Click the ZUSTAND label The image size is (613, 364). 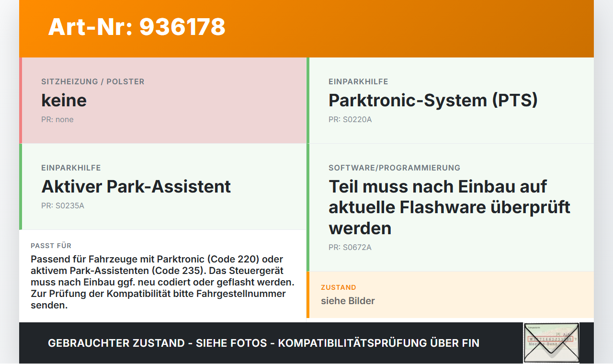pos(339,287)
